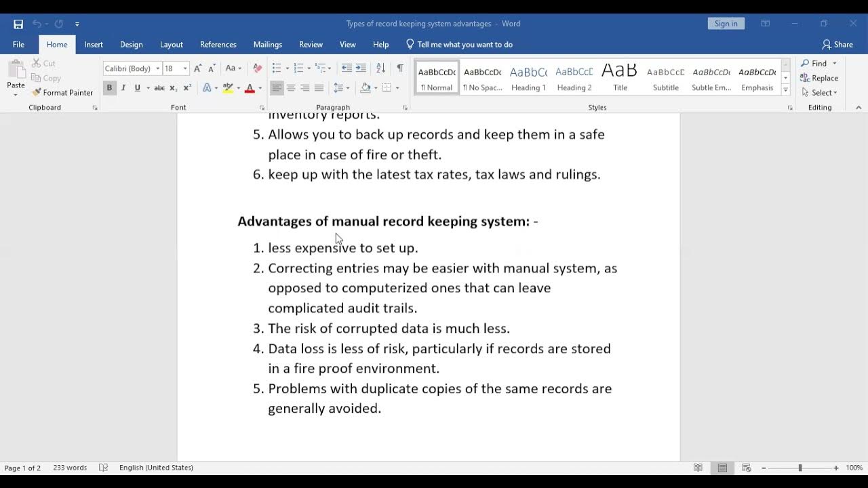Screen dimensions: 868x488
Task: Open the Paste options arrow
Action: pyautogui.click(x=16, y=94)
